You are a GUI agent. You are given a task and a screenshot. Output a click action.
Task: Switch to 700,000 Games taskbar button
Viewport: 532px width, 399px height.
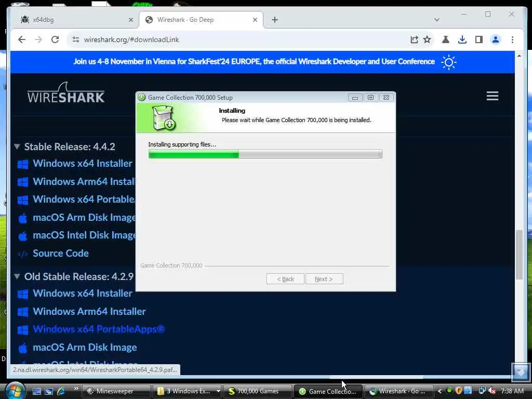coord(258,391)
